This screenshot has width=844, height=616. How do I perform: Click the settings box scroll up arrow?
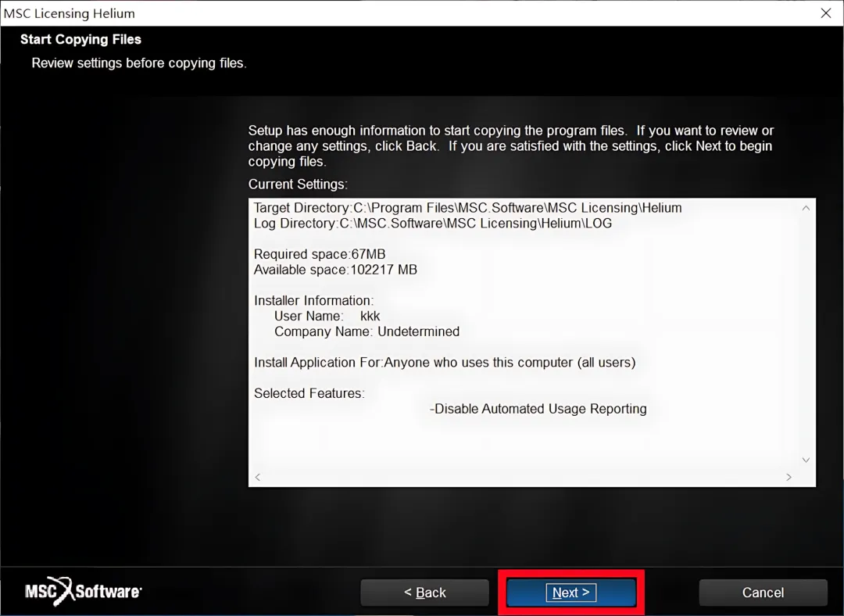(x=806, y=208)
